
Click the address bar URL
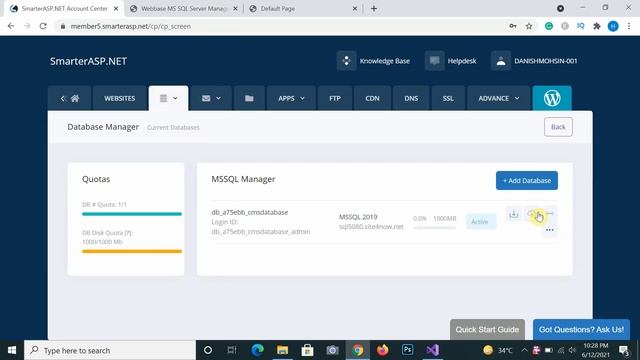tap(131, 26)
